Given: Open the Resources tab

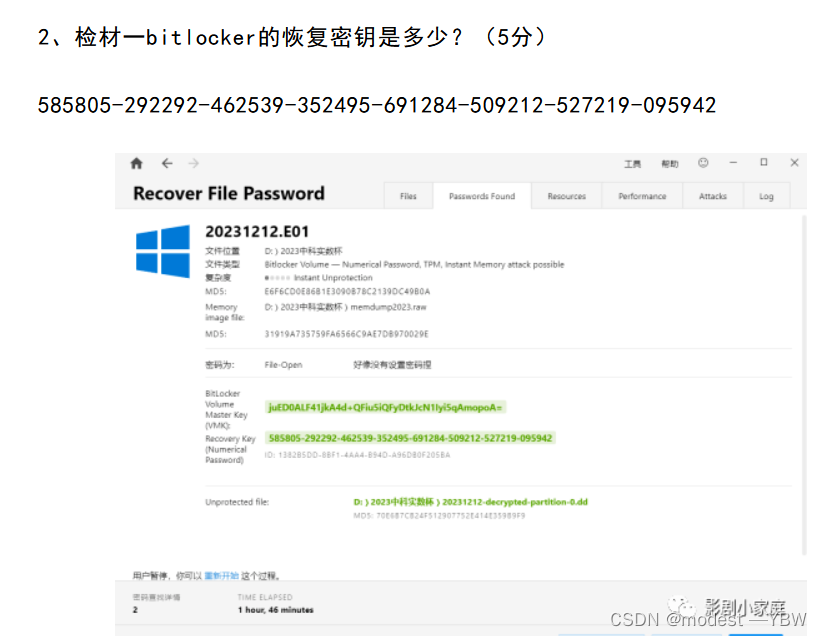Looking at the screenshot, I should point(566,196).
